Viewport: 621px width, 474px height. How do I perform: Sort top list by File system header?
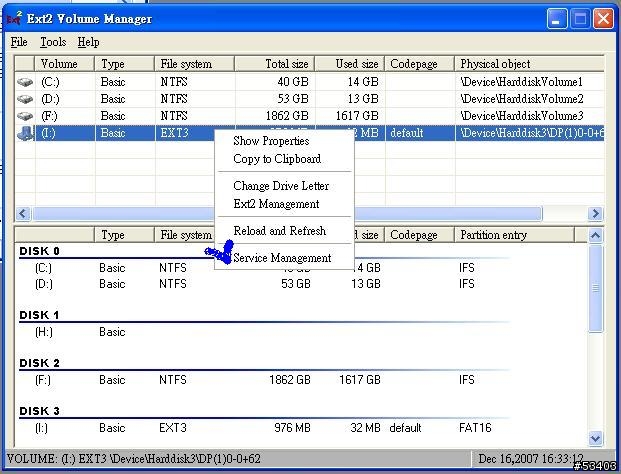194,64
